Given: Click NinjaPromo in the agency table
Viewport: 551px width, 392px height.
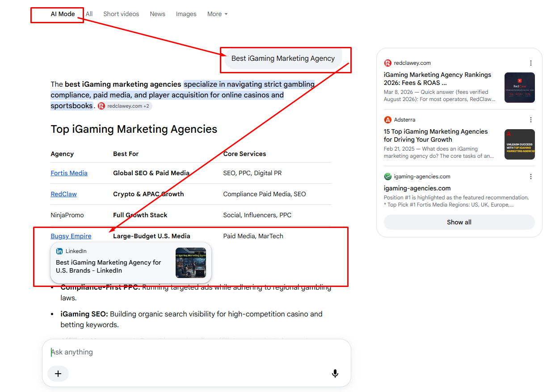Looking at the screenshot, I should (67, 215).
